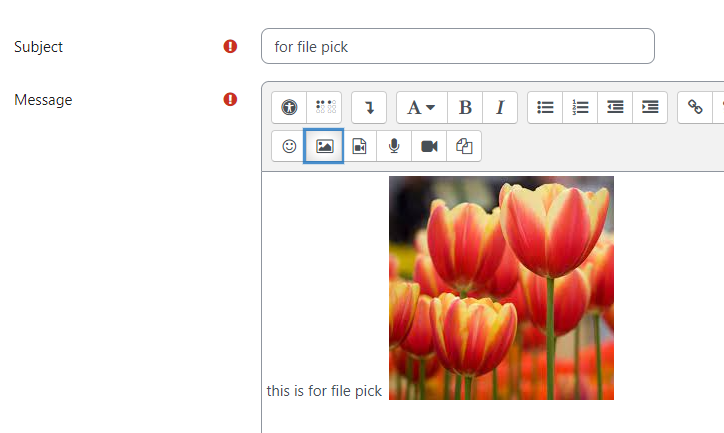This screenshot has width=724, height=433.
Task: Indent the selected text
Action: coord(650,108)
